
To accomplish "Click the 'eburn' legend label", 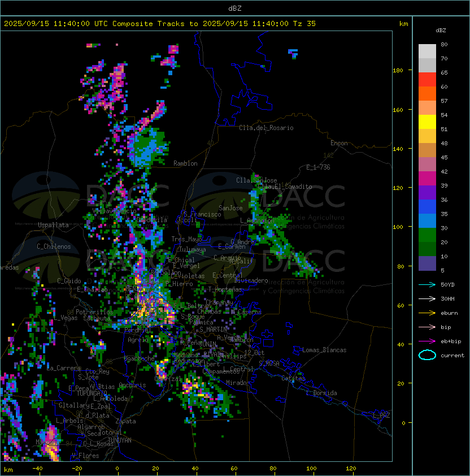I will point(449,313).
